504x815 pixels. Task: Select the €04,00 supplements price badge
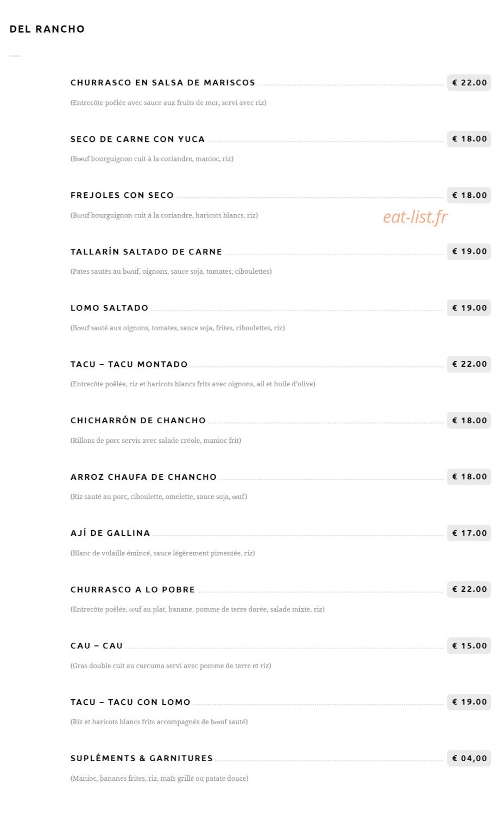469,758
